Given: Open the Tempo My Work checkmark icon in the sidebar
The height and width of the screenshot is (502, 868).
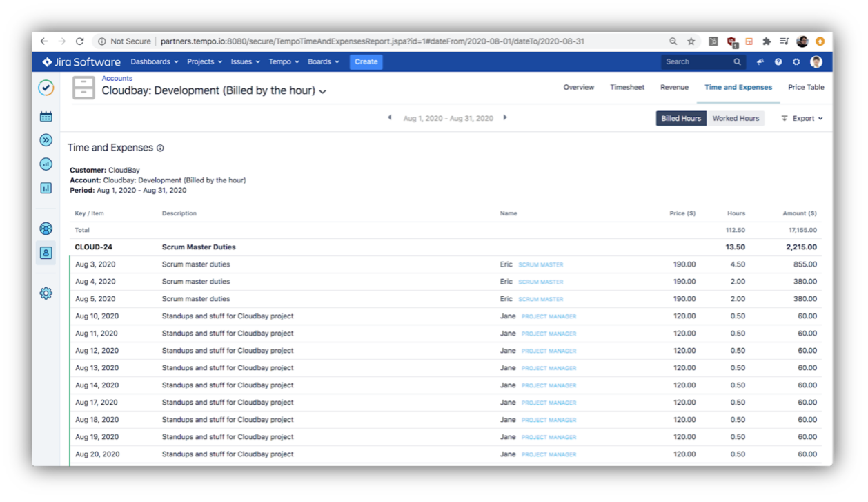Looking at the screenshot, I should (x=46, y=88).
